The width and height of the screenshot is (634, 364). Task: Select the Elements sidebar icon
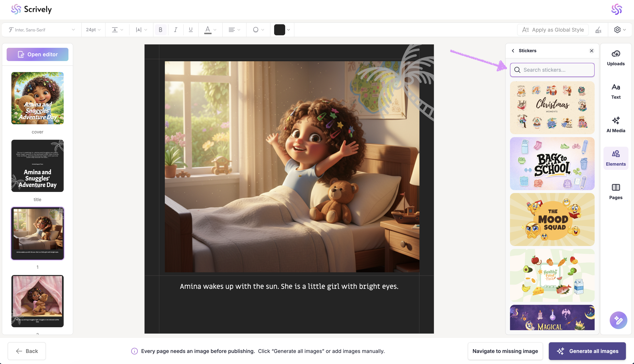[x=615, y=158]
